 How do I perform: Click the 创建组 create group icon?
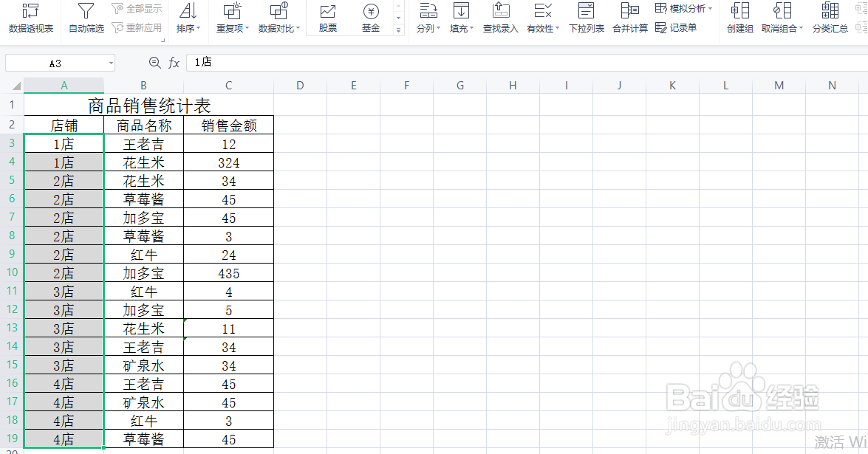(740, 11)
